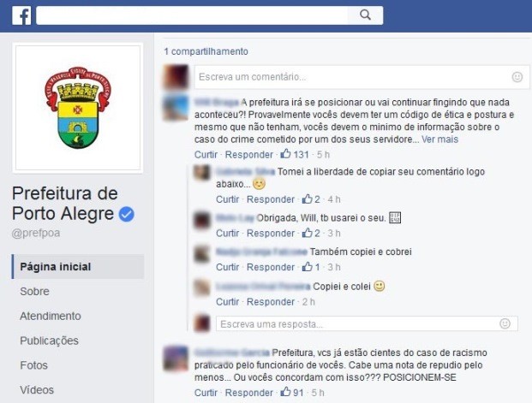Click the search magnifier icon
Screen dimensions: 532x403
pos(365,15)
